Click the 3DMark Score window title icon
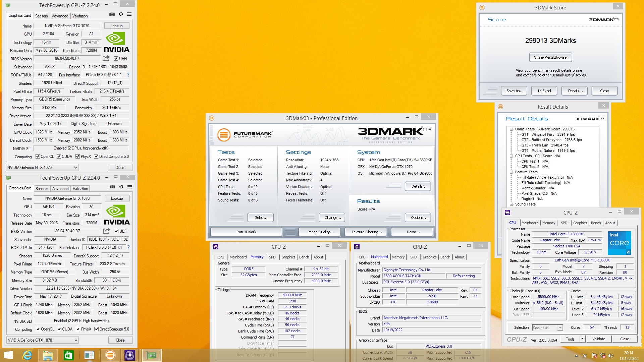The width and height of the screenshot is (644, 362). tap(482, 7)
